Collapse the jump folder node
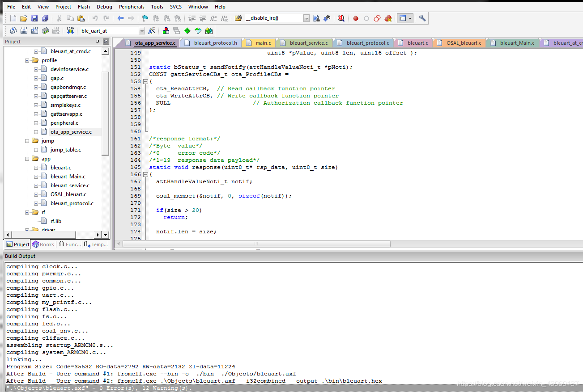Screen dimensions: 583x392 (x=27, y=141)
